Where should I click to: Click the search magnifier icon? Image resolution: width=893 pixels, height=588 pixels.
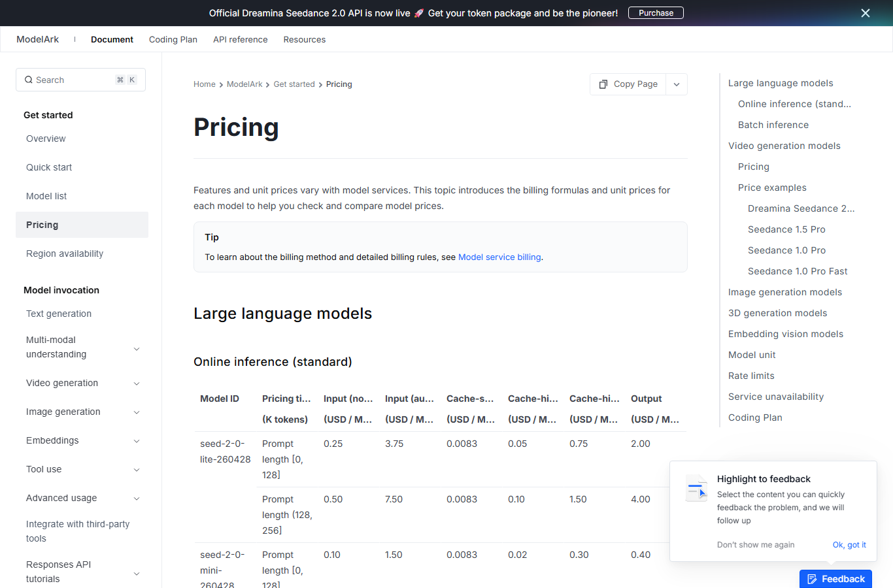[29, 80]
